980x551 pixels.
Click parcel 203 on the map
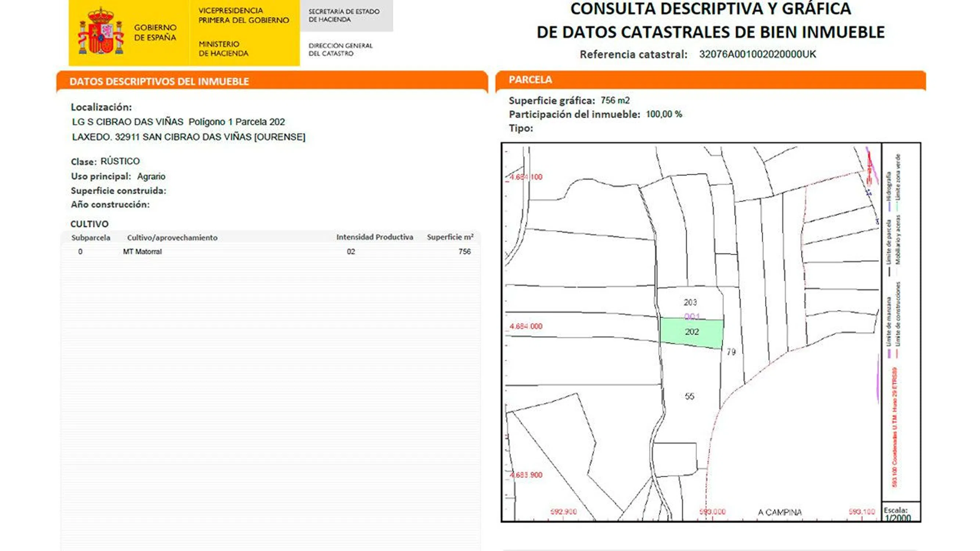click(690, 302)
